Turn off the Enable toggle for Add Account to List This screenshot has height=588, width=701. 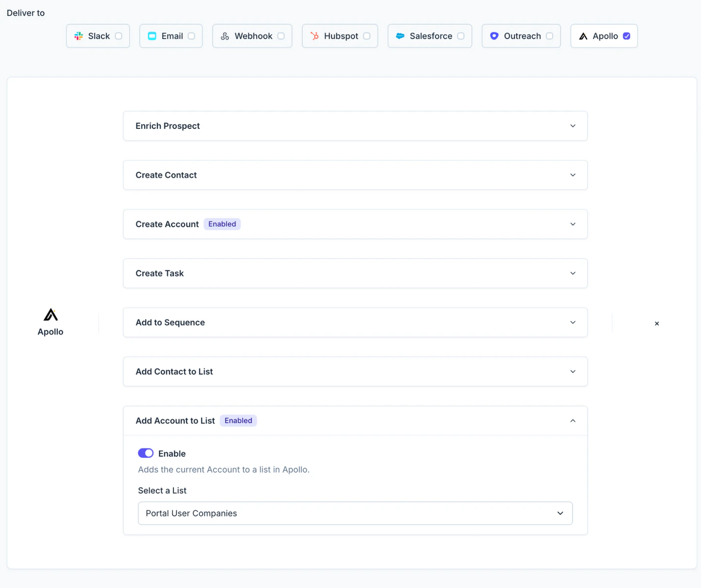click(146, 453)
